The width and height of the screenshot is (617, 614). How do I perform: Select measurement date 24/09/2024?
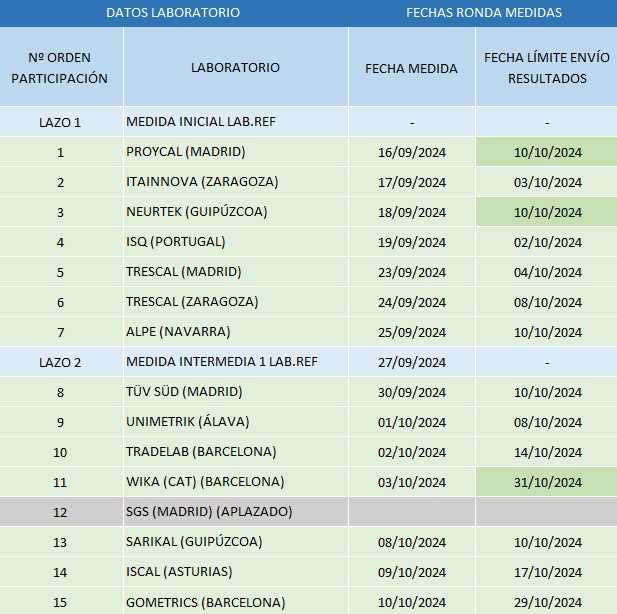tap(412, 302)
